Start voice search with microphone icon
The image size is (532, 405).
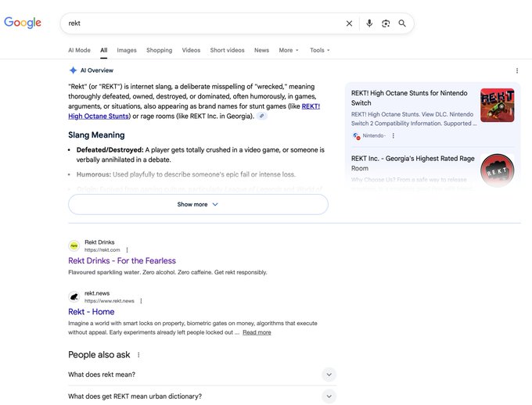(x=369, y=23)
